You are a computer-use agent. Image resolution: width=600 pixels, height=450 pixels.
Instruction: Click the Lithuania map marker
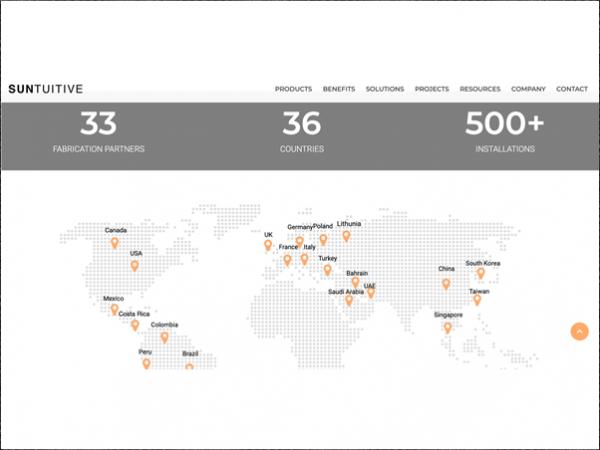347,236
